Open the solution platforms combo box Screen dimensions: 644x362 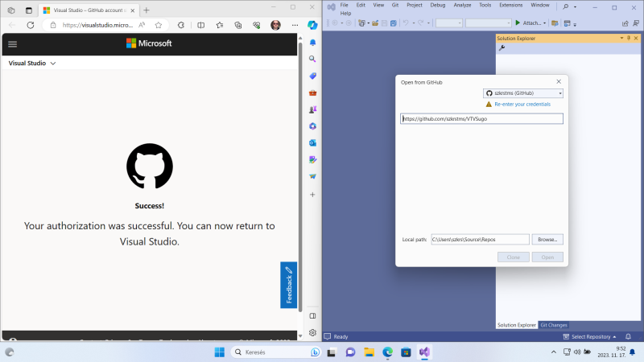[x=489, y=23]
